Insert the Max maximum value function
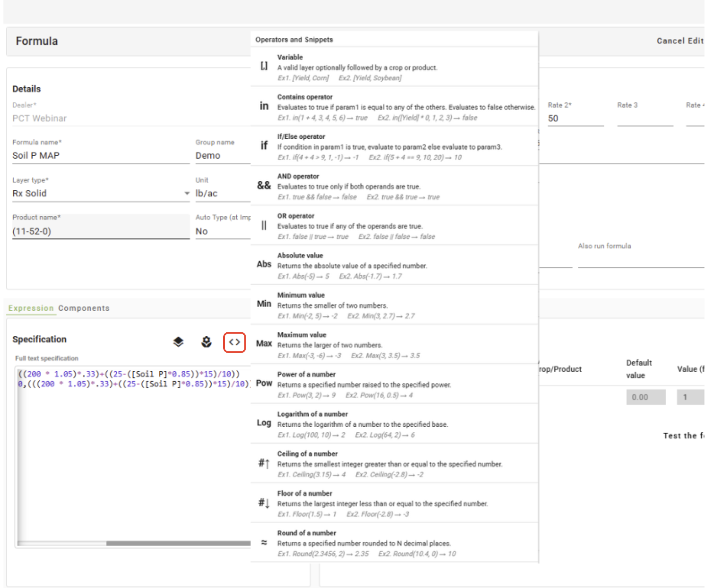 tap(264, 343)
